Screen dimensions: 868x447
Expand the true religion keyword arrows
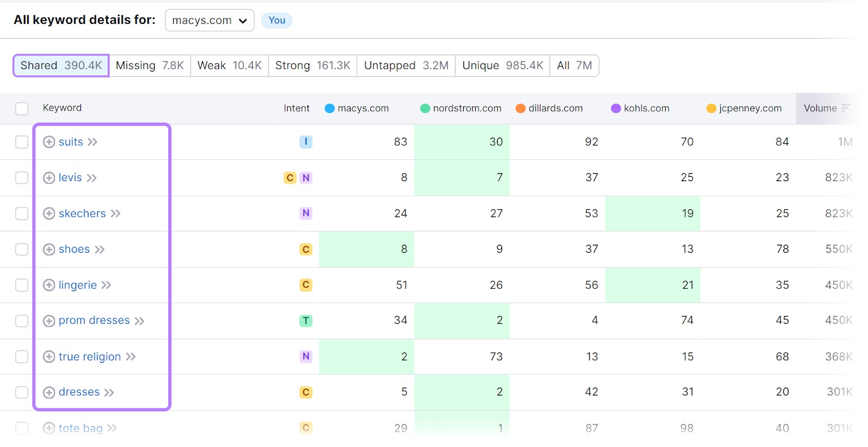tap(131, 357)
